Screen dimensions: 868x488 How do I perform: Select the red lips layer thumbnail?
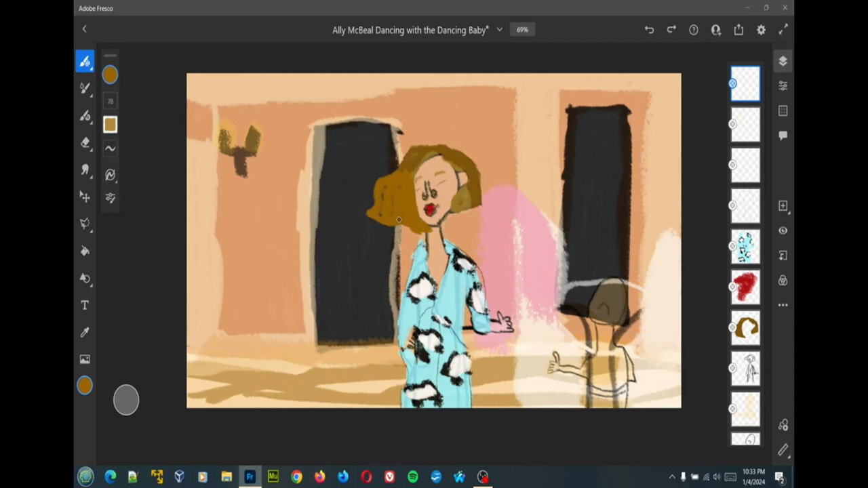(745, 287)
